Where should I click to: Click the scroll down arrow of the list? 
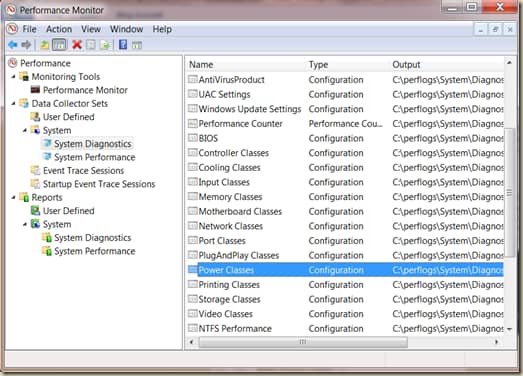tap(509, 329)
